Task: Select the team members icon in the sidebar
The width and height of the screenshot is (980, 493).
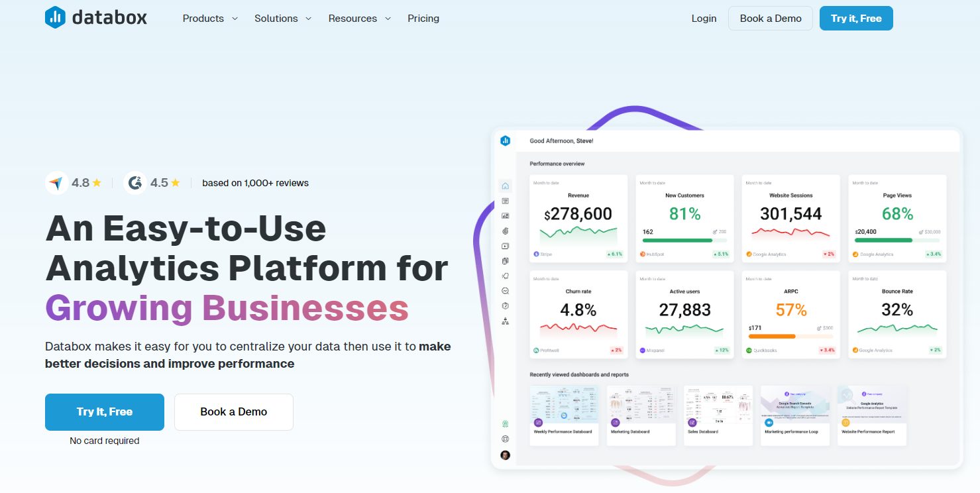Action: 505,320
